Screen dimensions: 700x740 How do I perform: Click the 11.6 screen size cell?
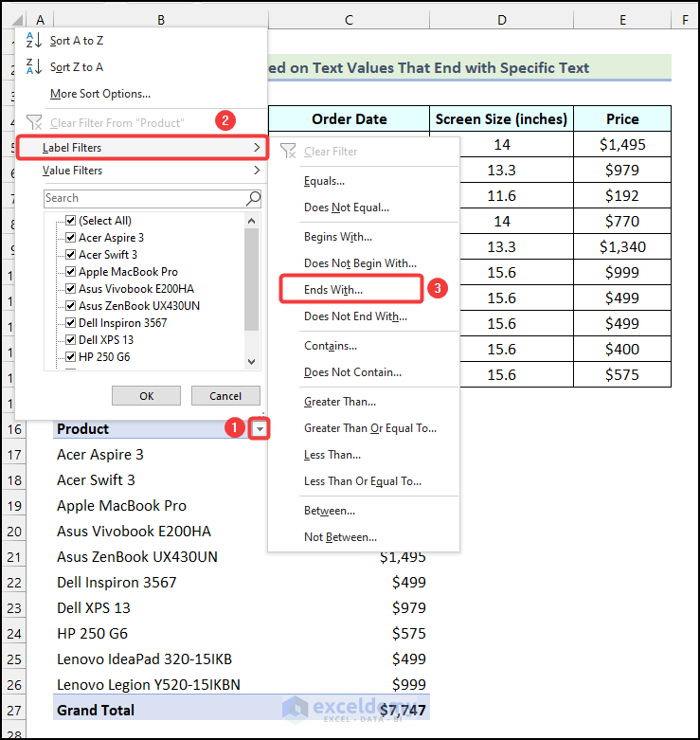click(501, 195)
